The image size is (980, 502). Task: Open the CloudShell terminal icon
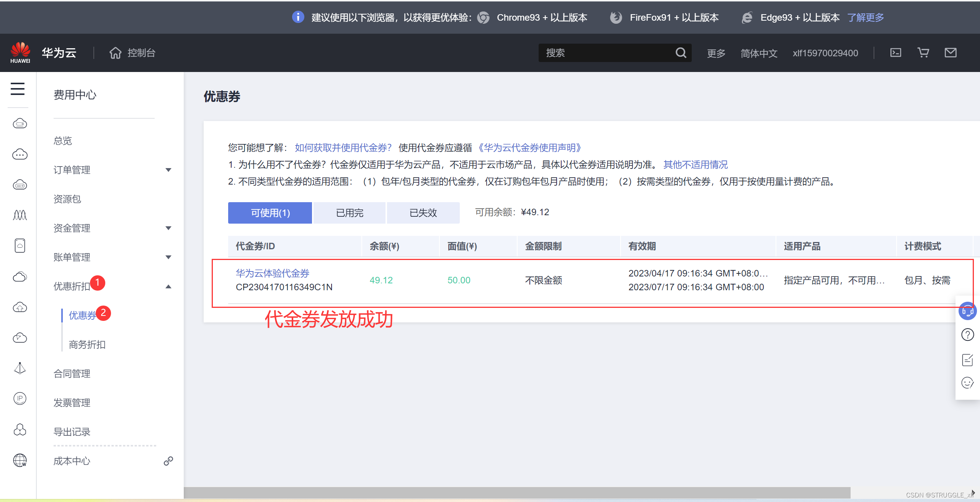(x=895, y=52)
